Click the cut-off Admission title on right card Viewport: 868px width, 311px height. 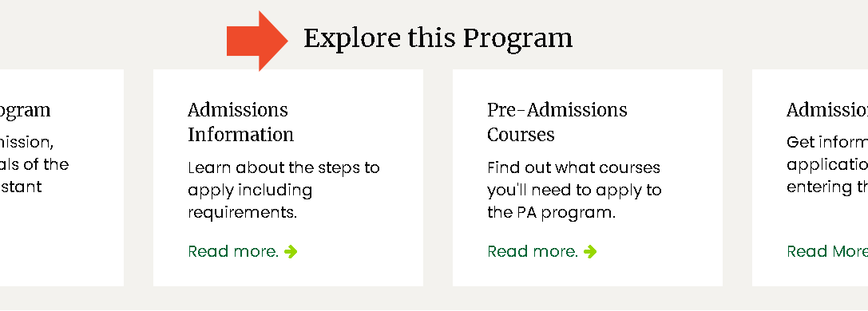pyautogui.click(x=827, y=110)
